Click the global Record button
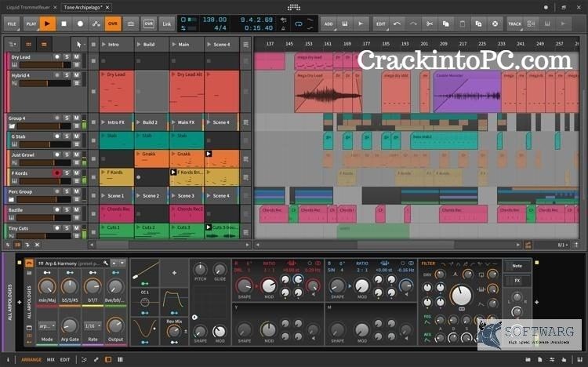The height and width of the screenshot is (367, 588). click(80, 24)
